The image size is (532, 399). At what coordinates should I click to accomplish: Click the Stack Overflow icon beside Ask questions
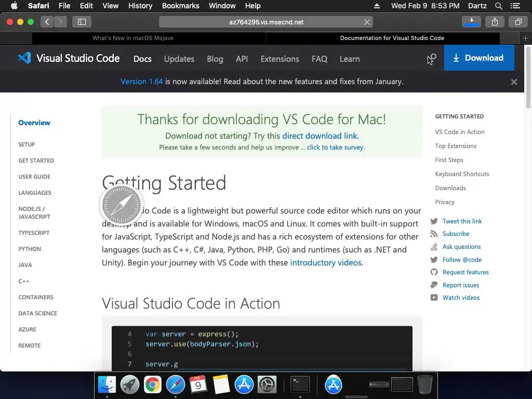434,247
